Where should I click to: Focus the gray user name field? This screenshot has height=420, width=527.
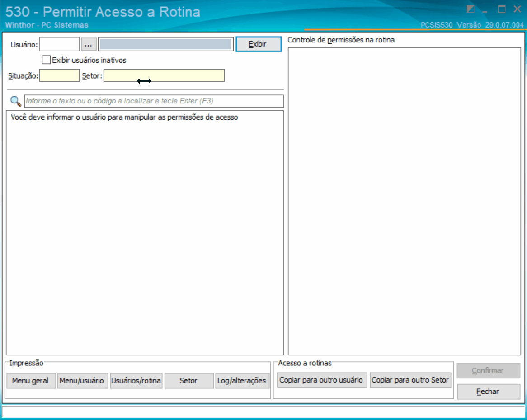click(x=166, y=44)
